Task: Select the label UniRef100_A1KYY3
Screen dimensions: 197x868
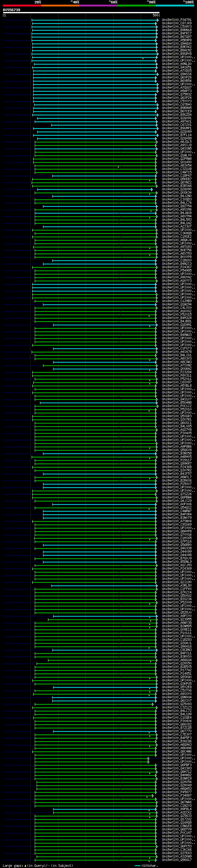Action: click(177, 281)
